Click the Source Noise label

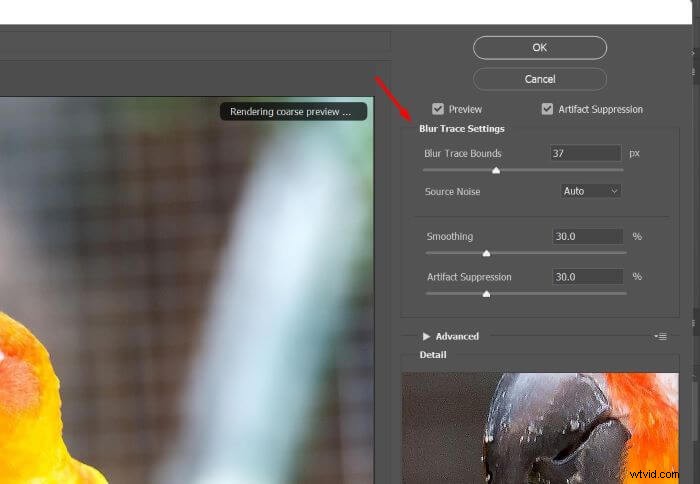[x=452, y=192]
